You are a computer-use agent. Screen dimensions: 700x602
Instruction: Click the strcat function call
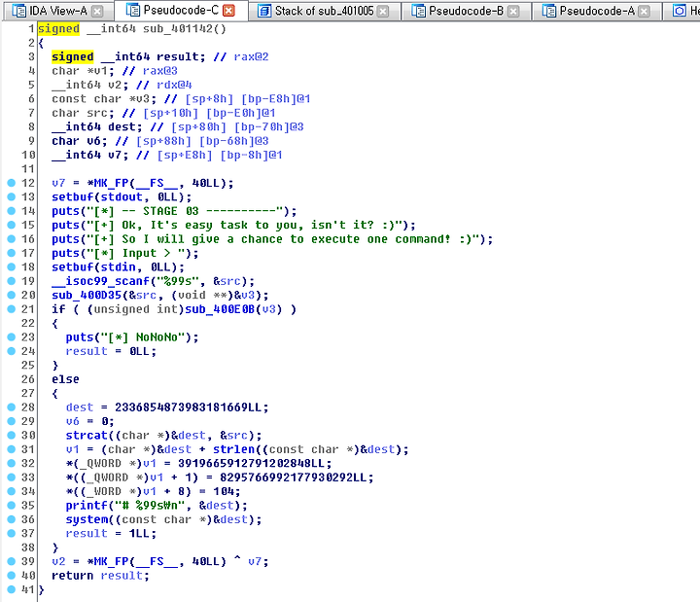click(x=87, y=436)
